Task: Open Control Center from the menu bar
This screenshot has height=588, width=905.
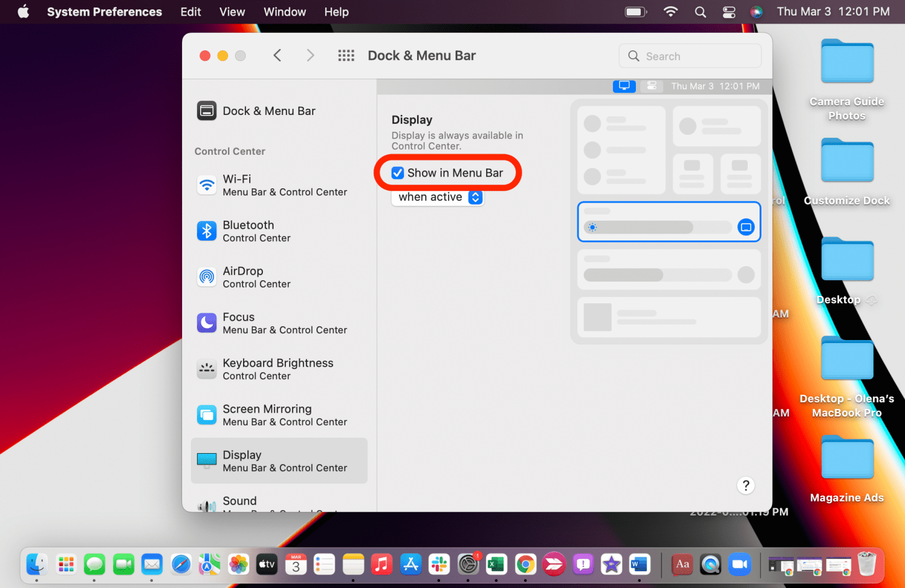Action: (x=728, y=12)
